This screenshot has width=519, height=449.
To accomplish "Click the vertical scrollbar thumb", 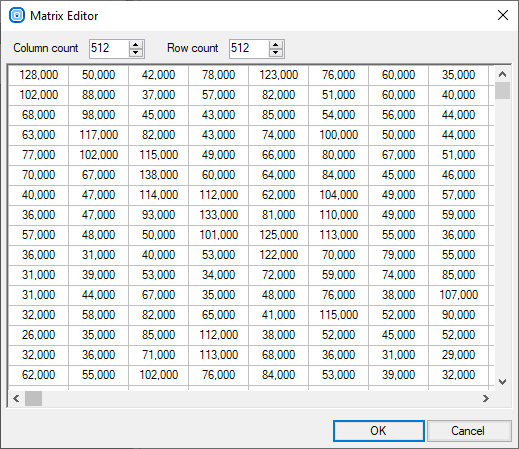I will point(503,91).
